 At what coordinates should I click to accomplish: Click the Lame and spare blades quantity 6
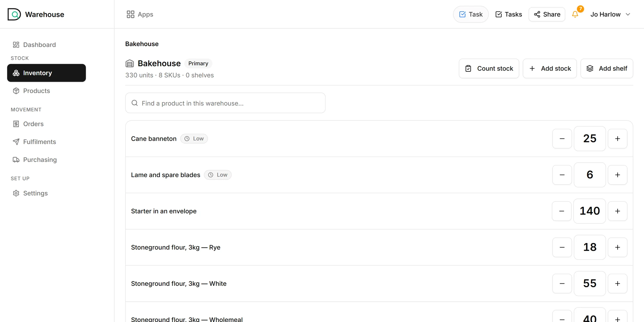pos(590,175)
